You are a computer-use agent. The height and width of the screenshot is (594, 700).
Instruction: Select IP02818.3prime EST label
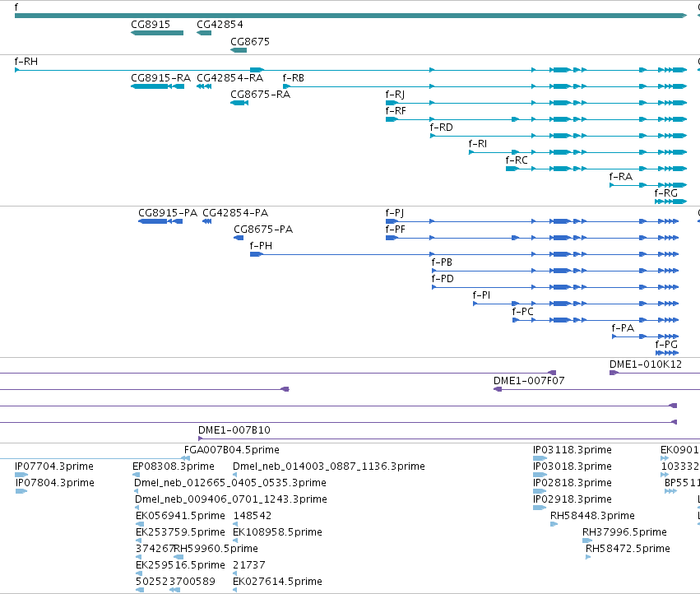pyautogui.click(x=573, y=483)
